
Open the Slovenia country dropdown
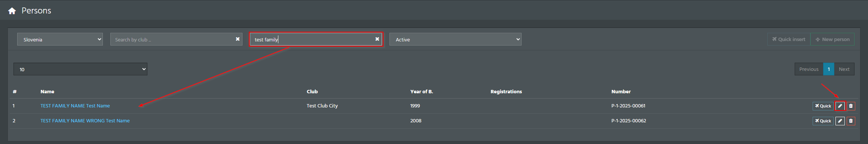point(60,39)
